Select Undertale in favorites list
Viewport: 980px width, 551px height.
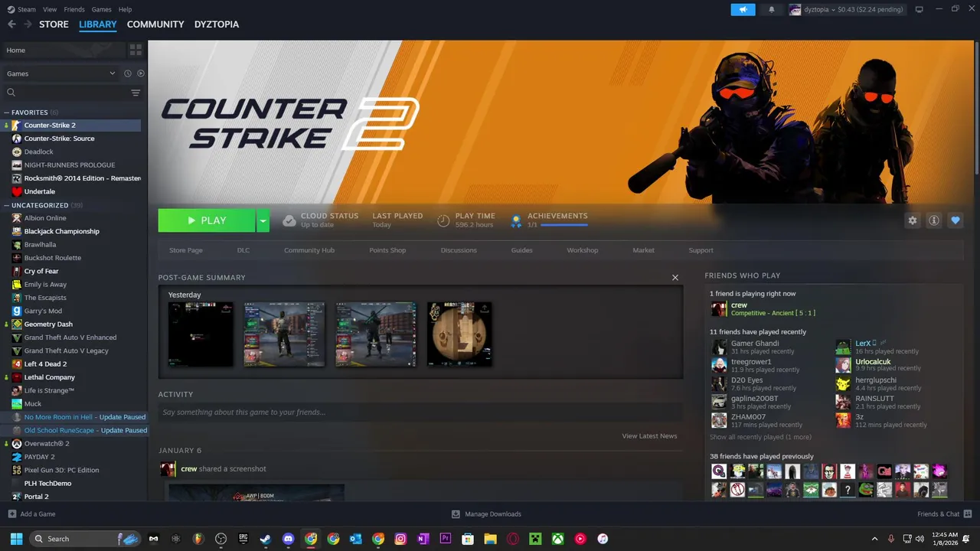39,191
